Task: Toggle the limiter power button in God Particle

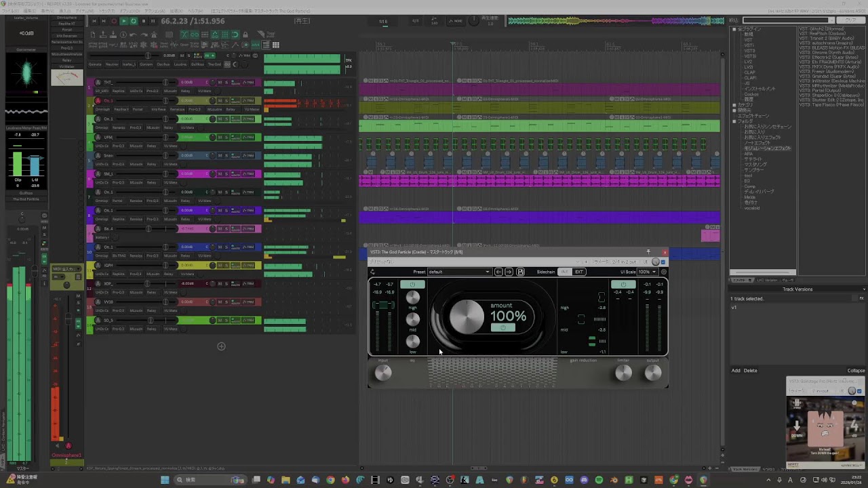Action: [x=623, y=285]
